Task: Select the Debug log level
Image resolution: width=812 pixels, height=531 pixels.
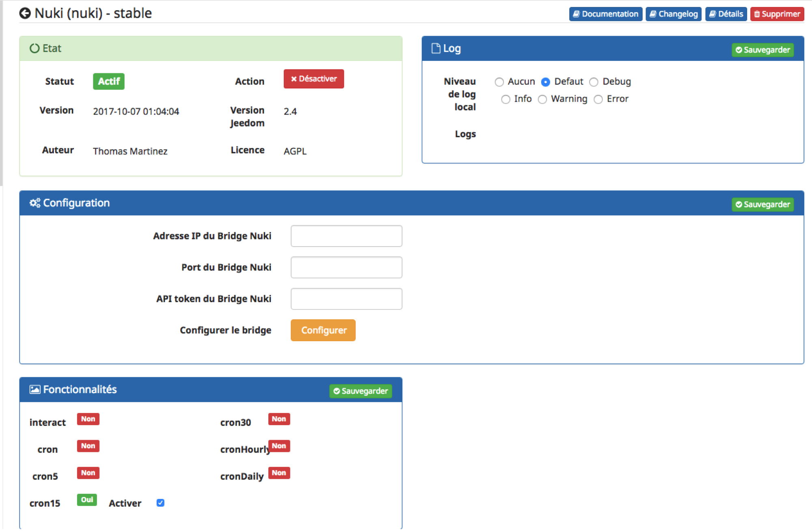Action: pyautogui.click(x=594, y=82)
